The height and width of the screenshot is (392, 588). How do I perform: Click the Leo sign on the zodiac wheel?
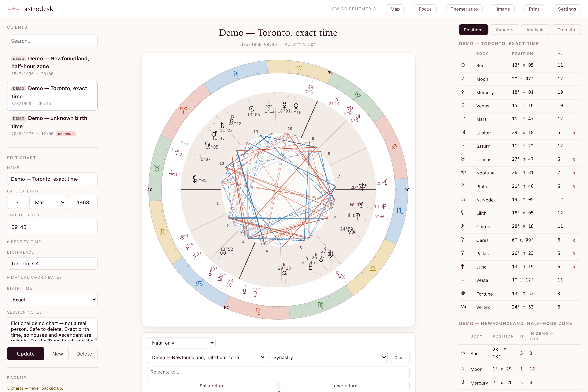click(x=257, y=311)
